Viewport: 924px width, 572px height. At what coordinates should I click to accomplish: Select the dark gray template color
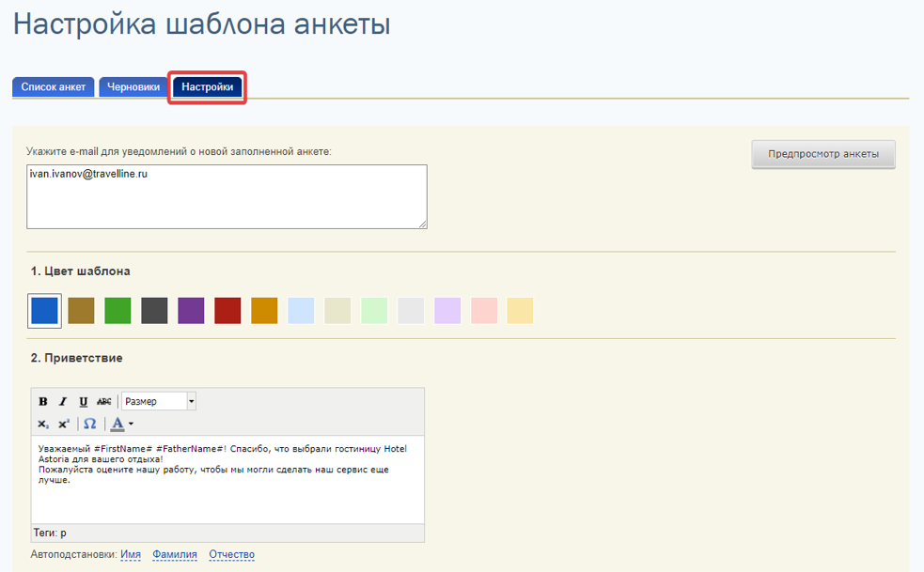[154, 311]
